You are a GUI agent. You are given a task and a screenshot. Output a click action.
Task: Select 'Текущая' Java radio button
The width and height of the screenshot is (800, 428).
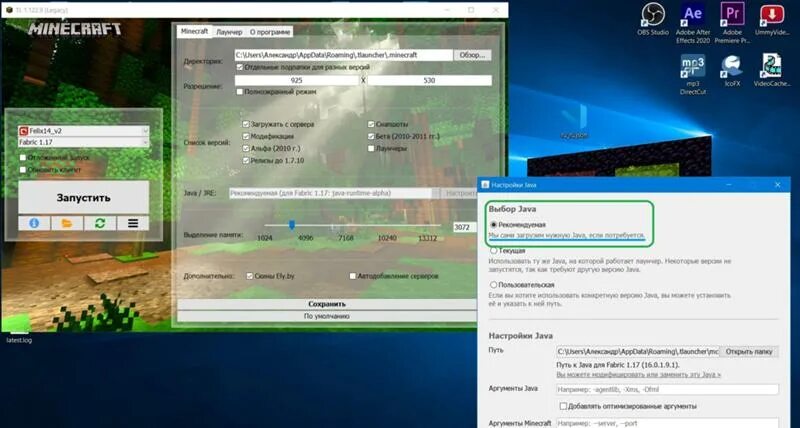pyautogui.click(x=493, y=250)
